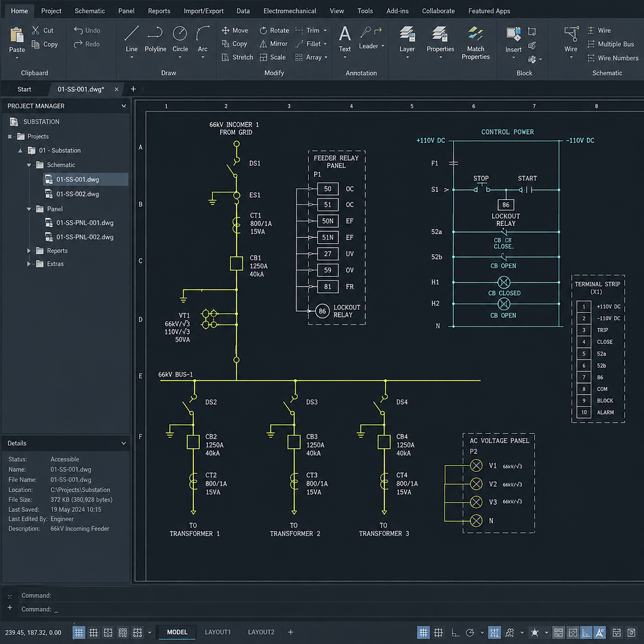Select the CB1 breaker symbol in drawing
This screenshot has height=644, width=644.
(x=236, y=264)
